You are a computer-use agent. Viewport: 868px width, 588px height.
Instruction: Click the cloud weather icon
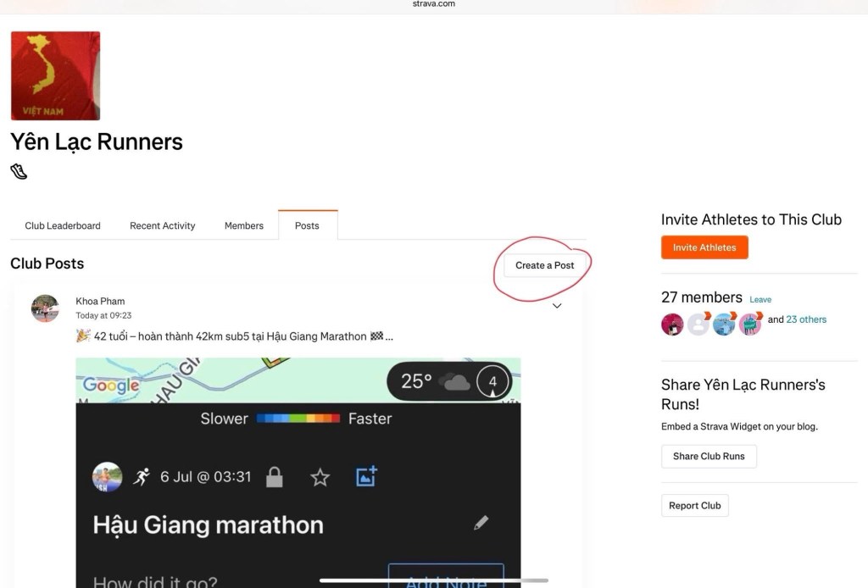[x=456, y=382]
